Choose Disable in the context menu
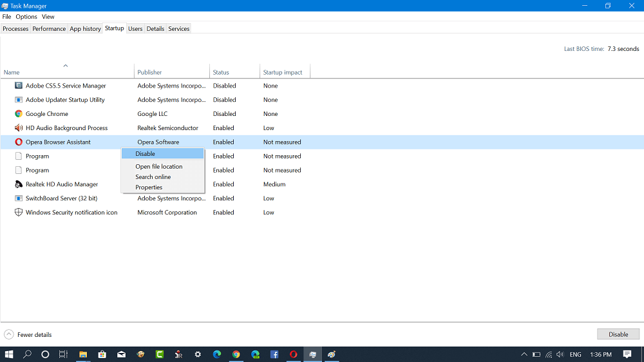644x362 pixels. tap(163, 153)
